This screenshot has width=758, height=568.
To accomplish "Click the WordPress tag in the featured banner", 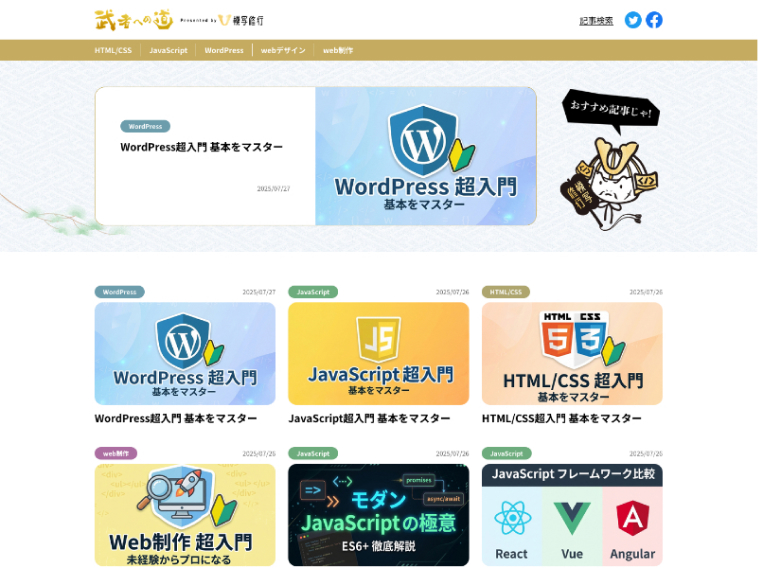I will click(145, 126).
